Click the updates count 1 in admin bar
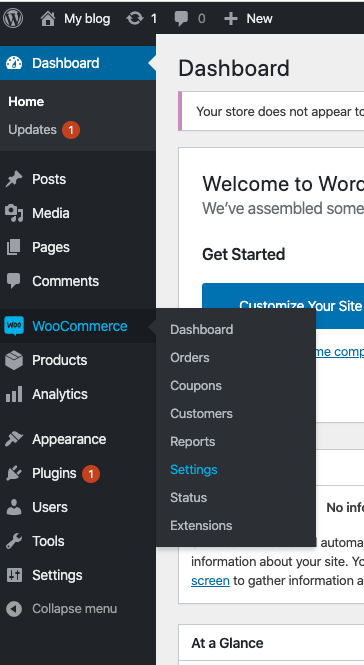The image size is (364, 665). coord(154,19)
